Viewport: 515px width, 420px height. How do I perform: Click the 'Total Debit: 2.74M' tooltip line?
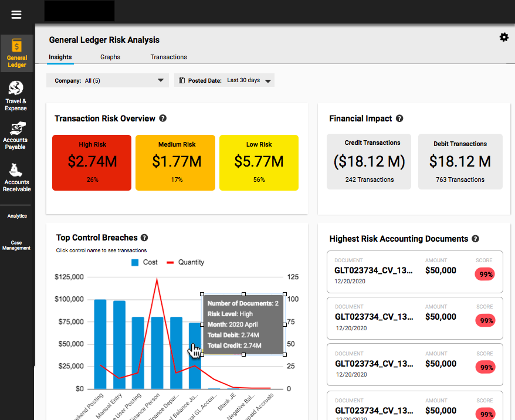[x=233, y=335]
